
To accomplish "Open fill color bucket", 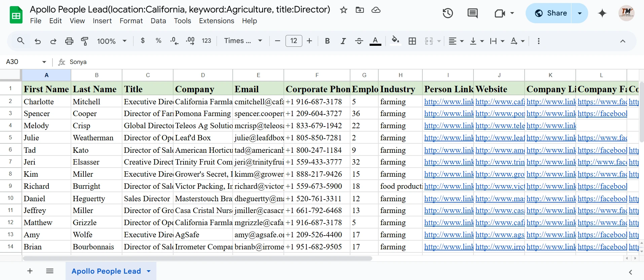I will pyautogui.click(x=395, y=41).
